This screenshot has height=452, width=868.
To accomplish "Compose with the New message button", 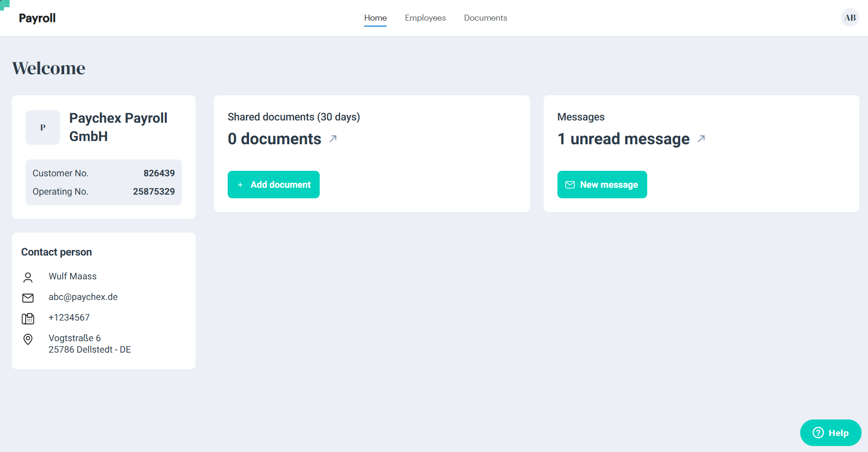I will 602,185.
